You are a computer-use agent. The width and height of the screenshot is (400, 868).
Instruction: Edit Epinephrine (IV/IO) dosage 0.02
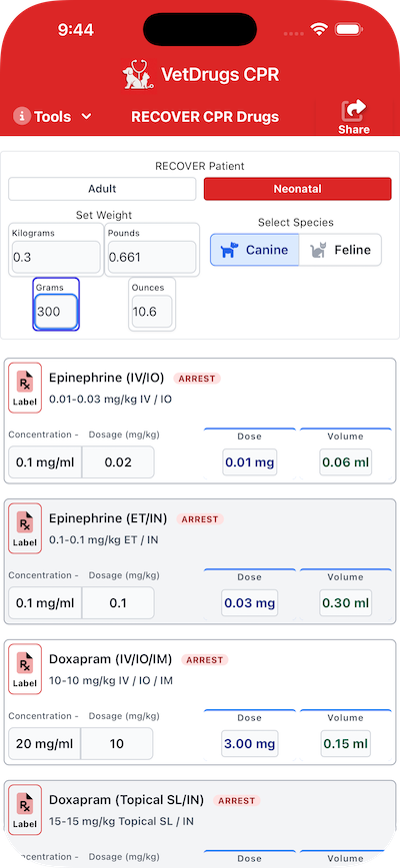(x=118, y=462)
